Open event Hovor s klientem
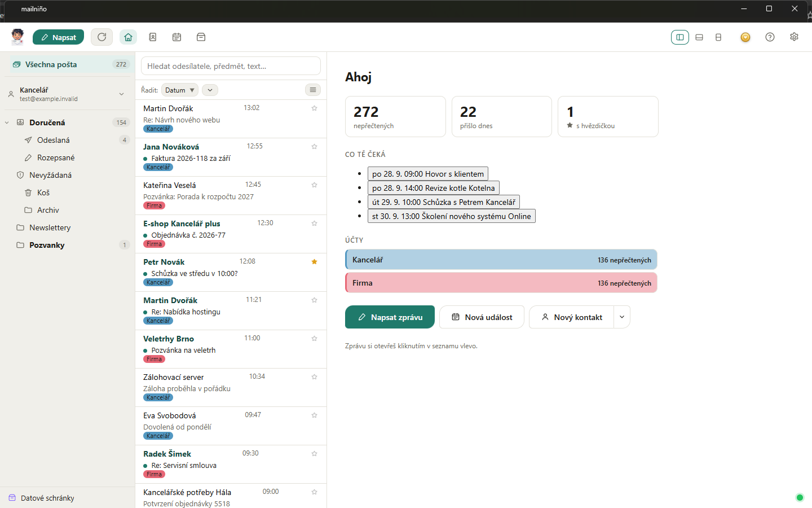 point(428,174)
